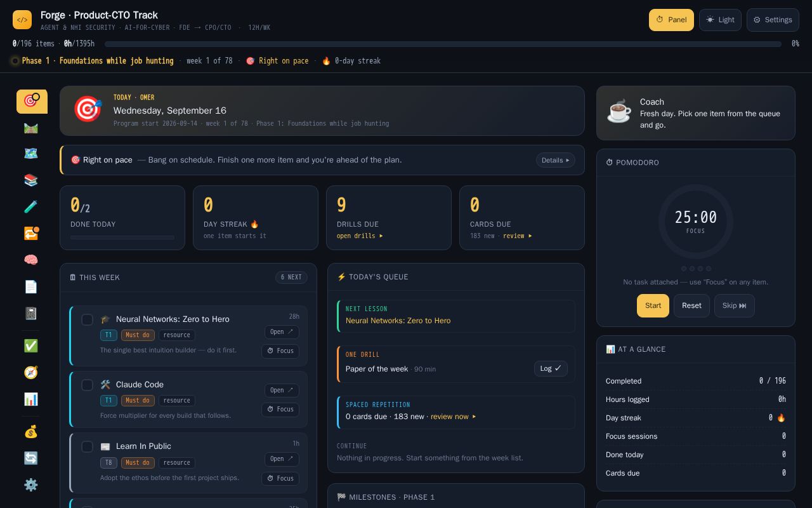Open the railway track sidebar icon
Viewport: 812px width, 508px height.
[31, 128]
